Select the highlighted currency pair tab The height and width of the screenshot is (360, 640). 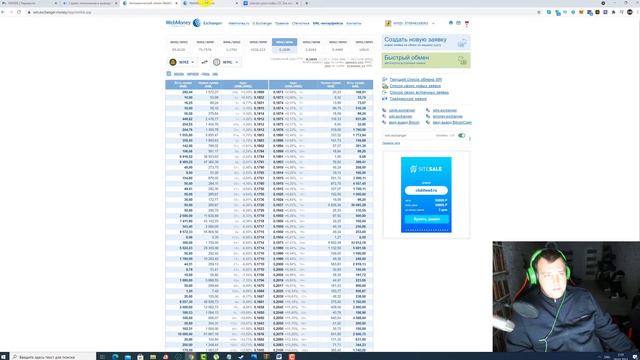click(x=284, y=46)
